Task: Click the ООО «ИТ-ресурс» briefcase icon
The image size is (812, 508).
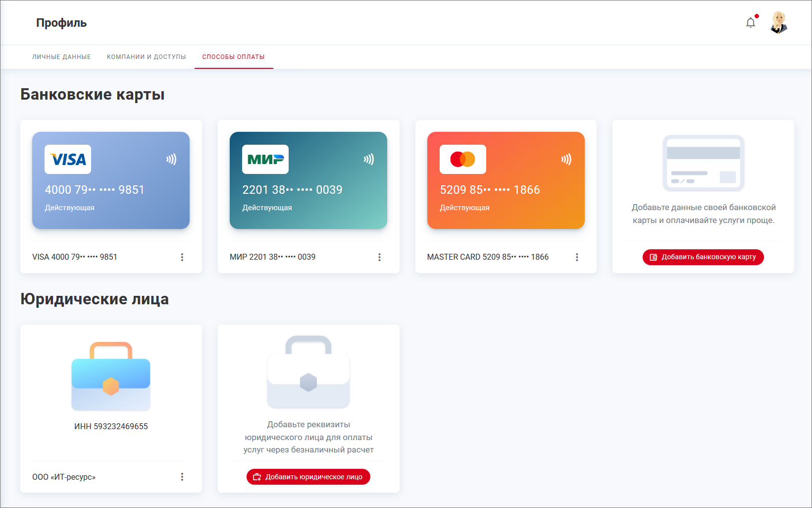Action: point(111,376)
